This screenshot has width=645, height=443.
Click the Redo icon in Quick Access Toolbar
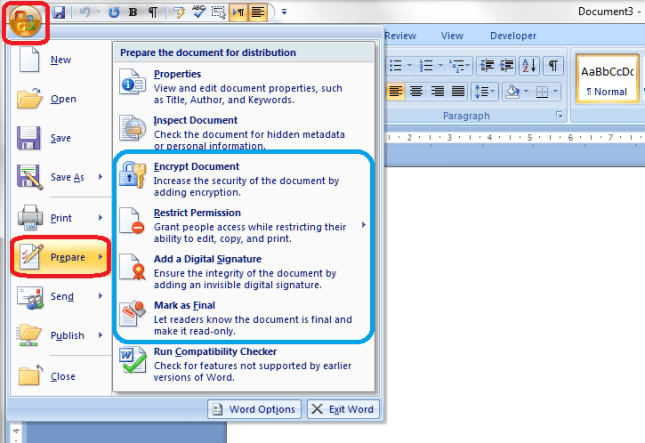[114, 12]
